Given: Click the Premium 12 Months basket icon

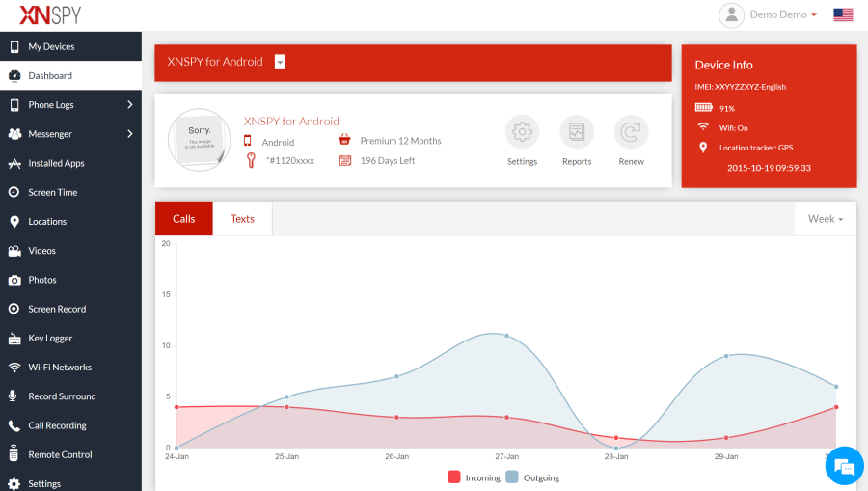Looking at the screenshot, I should (x=344, y=140).
